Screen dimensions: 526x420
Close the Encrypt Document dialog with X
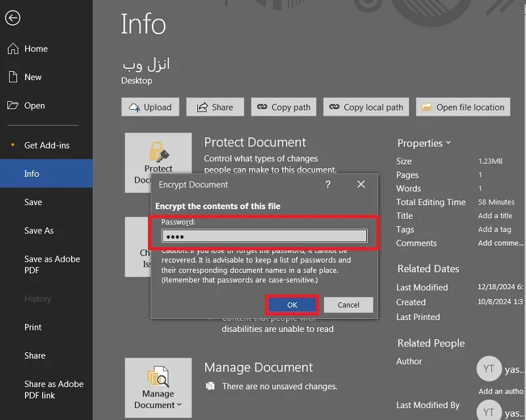pyautogui.click(x=361, y=184)
